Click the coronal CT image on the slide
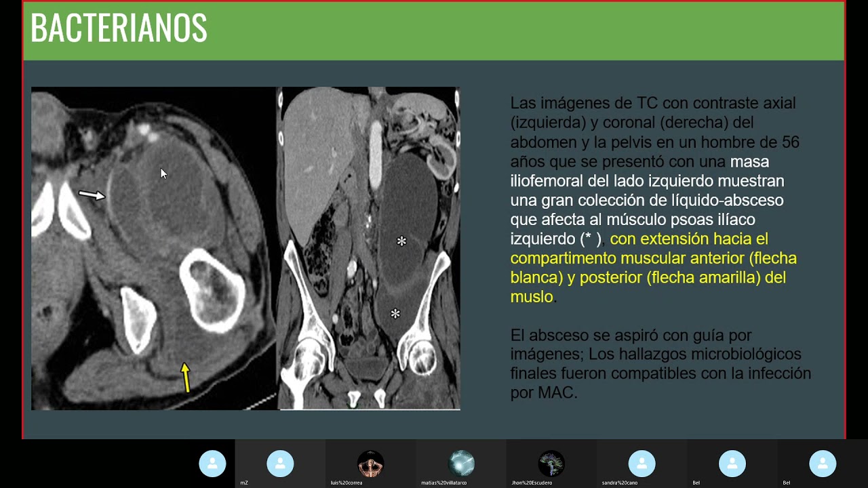The image size is (868, 488). tap(370, 248)
